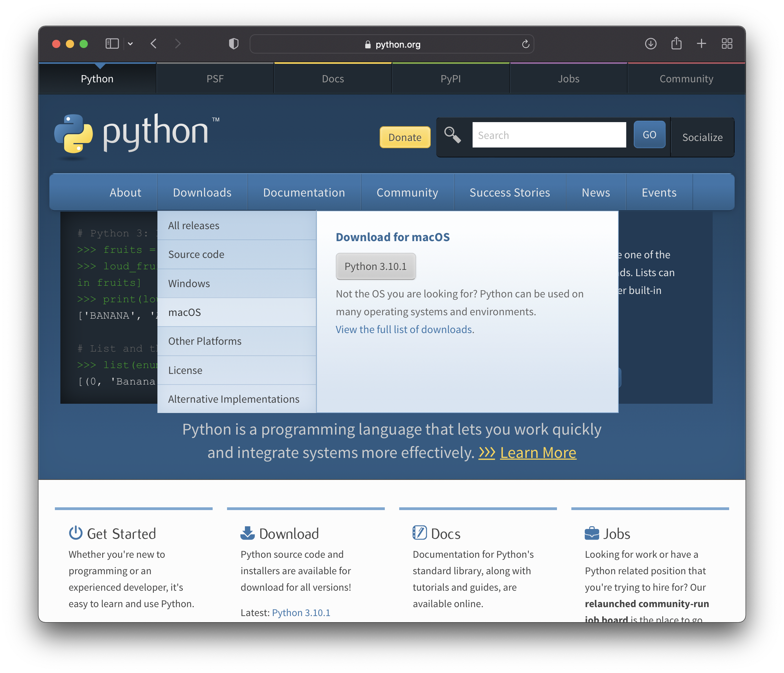
Task: Open the Community main navigation item
Action: coord(407,192)
